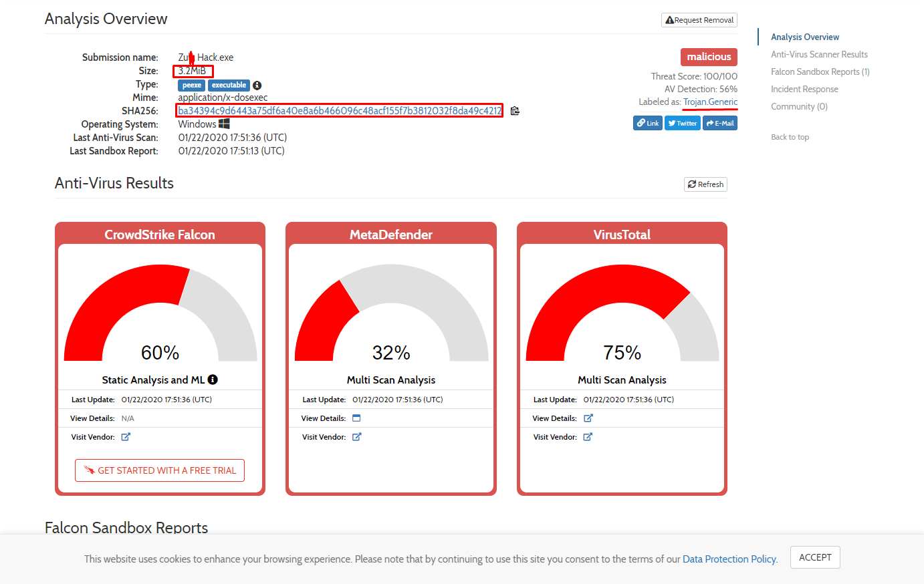Image resolution: width=924 pixels, height=584 pixels.
Task: Click the Static Analysis and ML label
Action: [x=153, y=380]
